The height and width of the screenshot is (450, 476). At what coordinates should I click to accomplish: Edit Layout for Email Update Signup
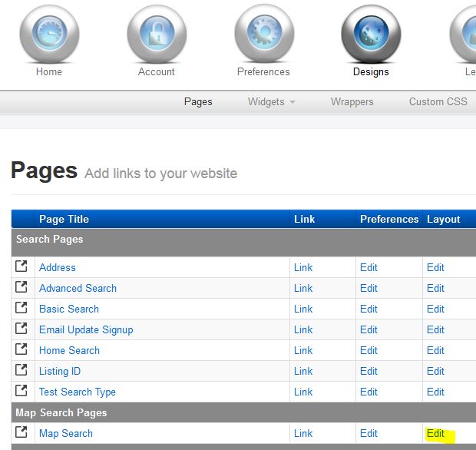[x=435, y=329]
